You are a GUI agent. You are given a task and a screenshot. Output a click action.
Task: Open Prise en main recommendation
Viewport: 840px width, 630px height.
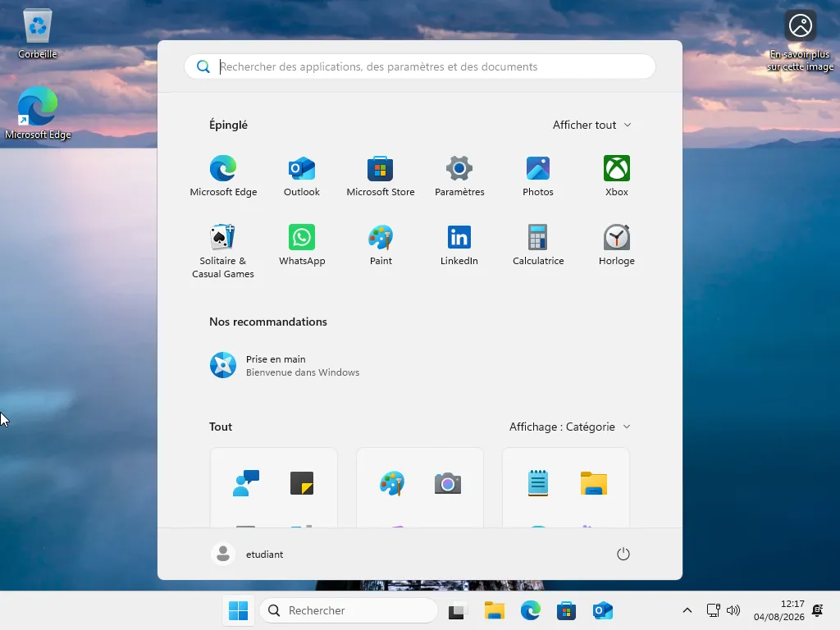(285, 365)
